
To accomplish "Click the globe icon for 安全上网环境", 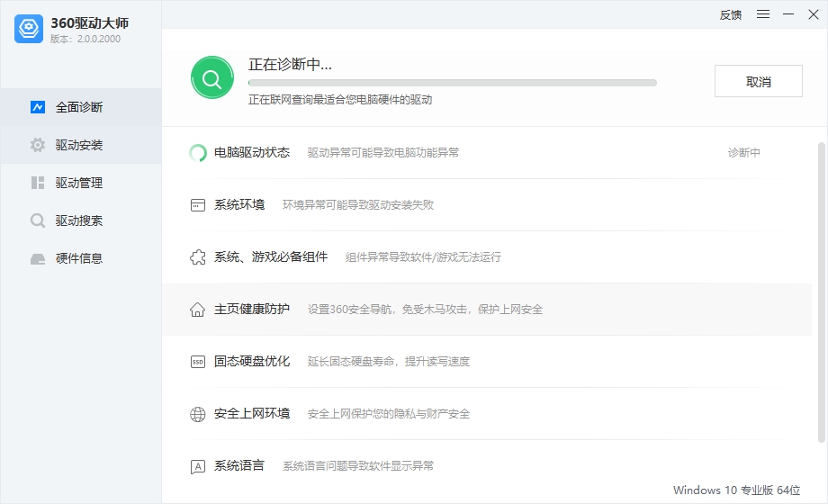I will coord(198,414).
